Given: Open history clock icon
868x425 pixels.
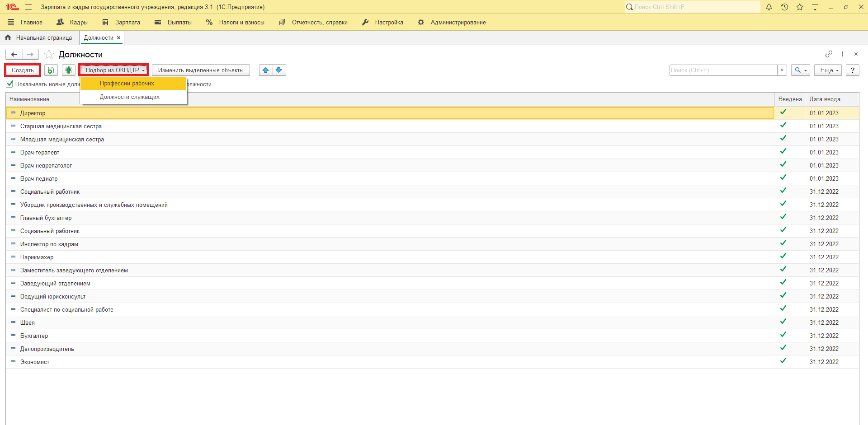Looking at the screenshot, I should click(x=784, y=7).
